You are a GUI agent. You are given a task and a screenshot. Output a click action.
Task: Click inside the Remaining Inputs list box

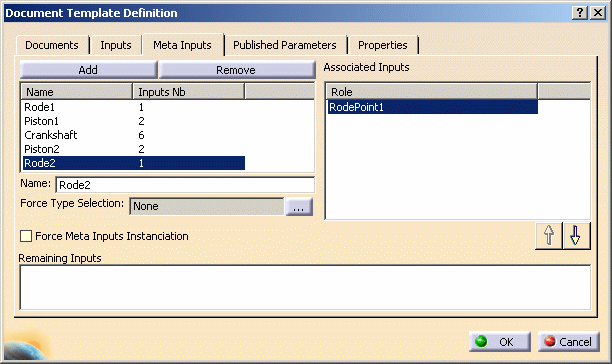pyautogui.click(x=305, y=288)
